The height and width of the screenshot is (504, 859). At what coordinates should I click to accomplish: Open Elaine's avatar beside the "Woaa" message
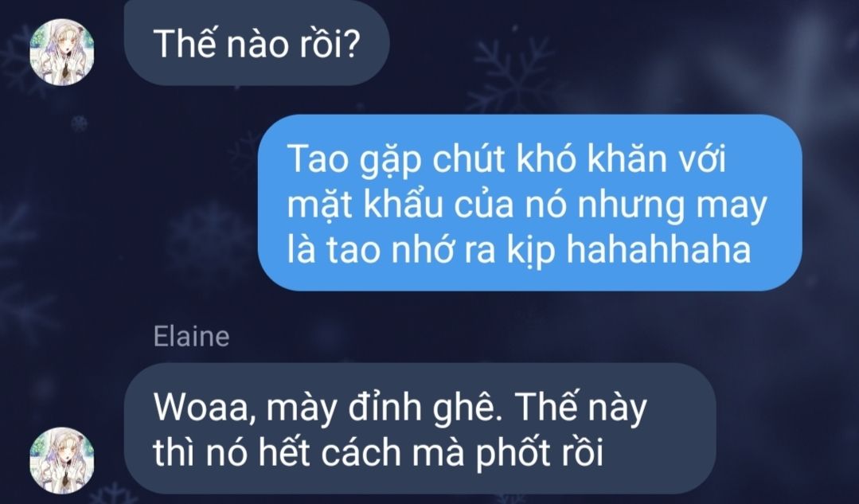point(61,460)
